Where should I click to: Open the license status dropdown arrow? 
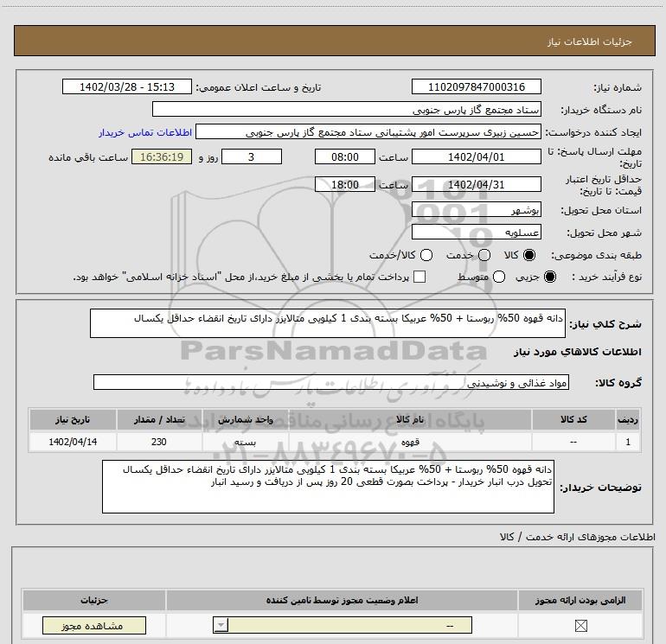pyautogui.click(x=221, y=625)
